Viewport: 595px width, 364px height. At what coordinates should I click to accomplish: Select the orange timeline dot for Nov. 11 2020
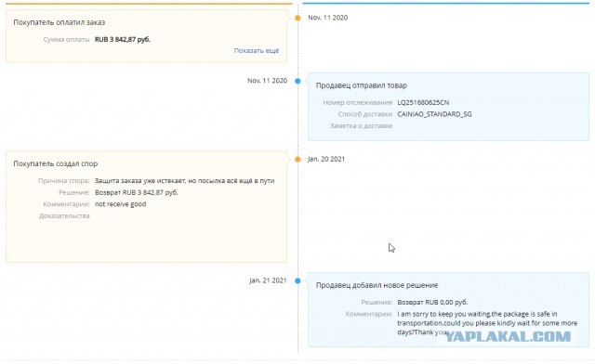(x=297, y=18)
